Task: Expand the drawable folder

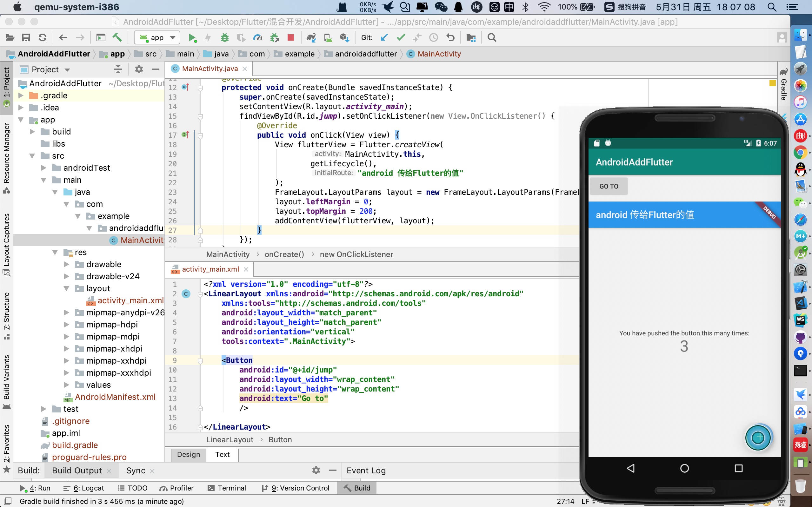Action: [66, 265]
